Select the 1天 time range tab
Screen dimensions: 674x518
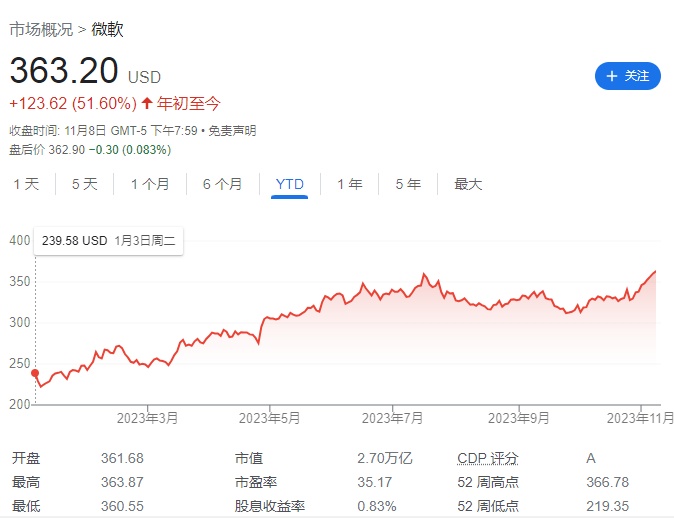[x=26, y=184]
